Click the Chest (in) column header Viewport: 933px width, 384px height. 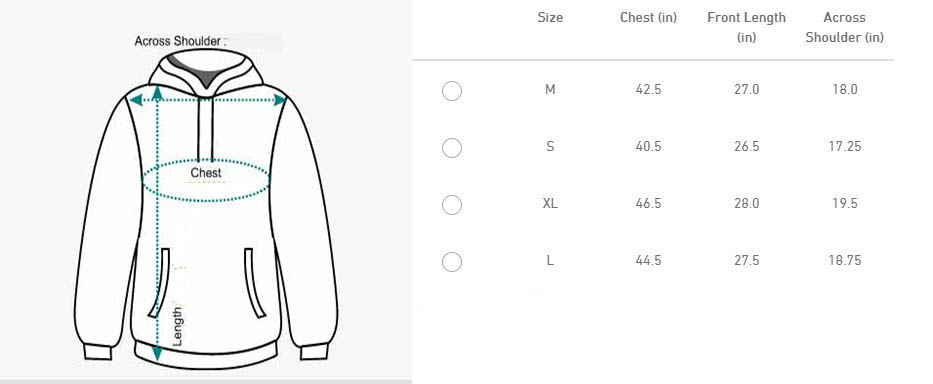tap(648, 17)
